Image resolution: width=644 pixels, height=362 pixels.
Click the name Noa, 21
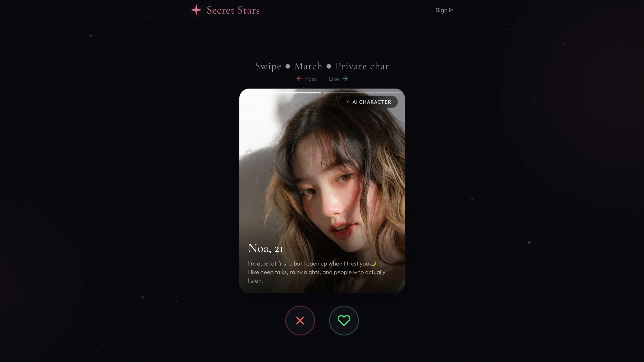point(266,248)
